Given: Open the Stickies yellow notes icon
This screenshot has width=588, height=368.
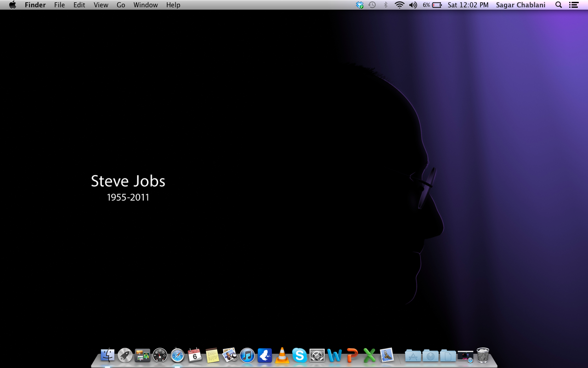Looking at the screenshot, I should 212,355.
